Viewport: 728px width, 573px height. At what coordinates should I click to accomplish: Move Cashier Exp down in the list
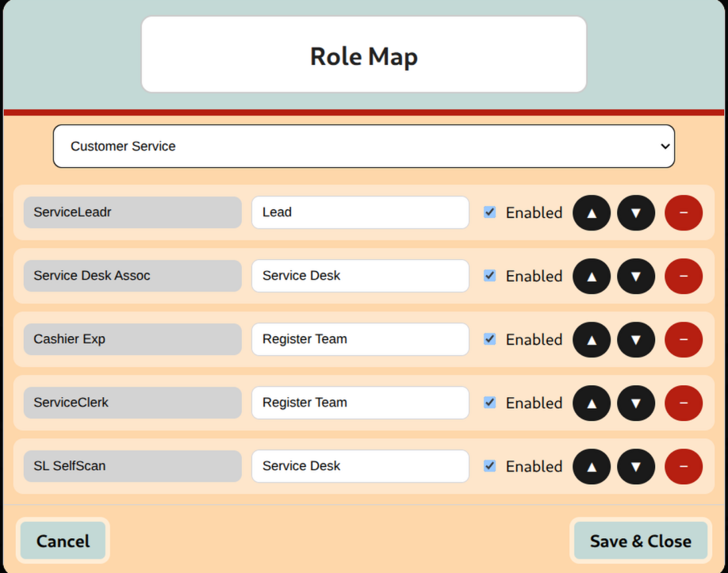(635, 339)
